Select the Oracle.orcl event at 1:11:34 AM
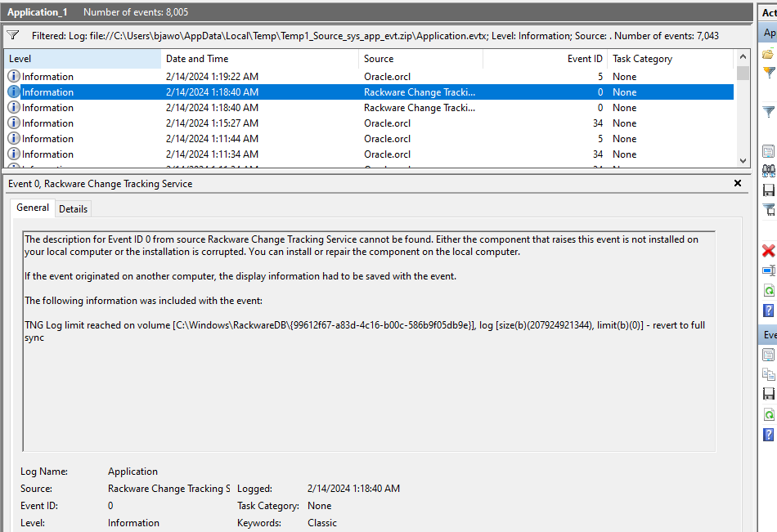 369,154
